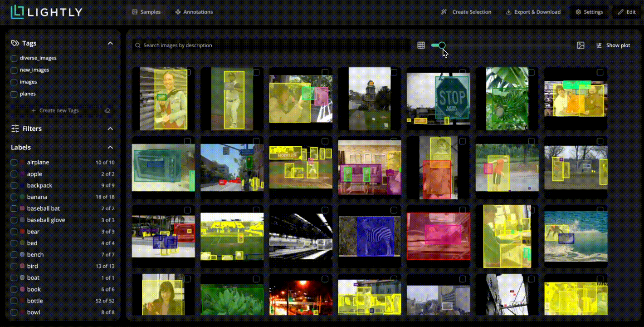Click the Create new Tags button
644x327 pixels.
[54, 110]
